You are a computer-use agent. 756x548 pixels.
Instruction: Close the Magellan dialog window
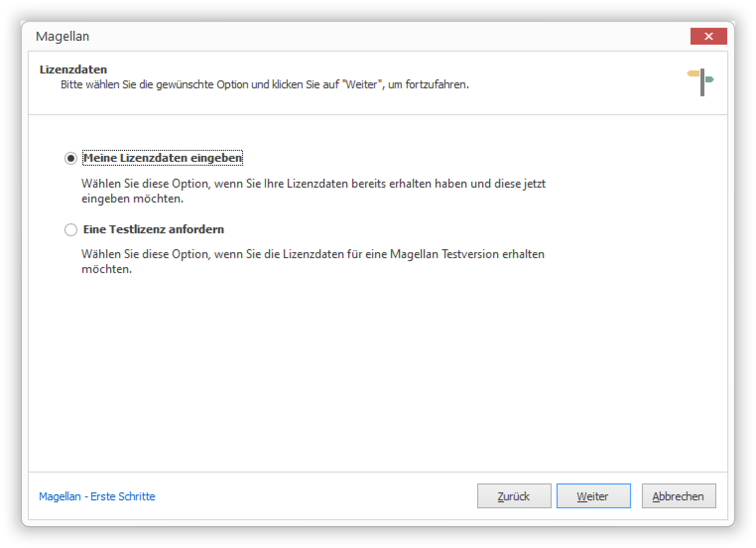click(x=709, y=36)
